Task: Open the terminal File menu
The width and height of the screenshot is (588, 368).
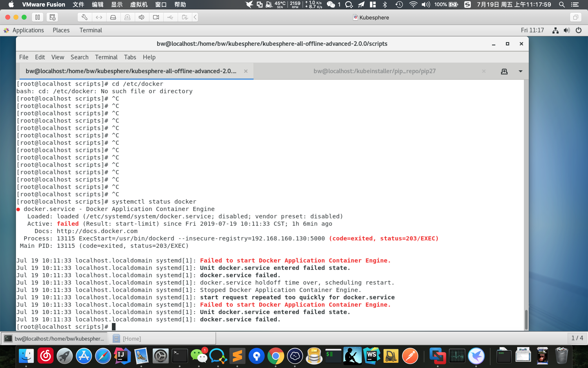Action: 24,57
